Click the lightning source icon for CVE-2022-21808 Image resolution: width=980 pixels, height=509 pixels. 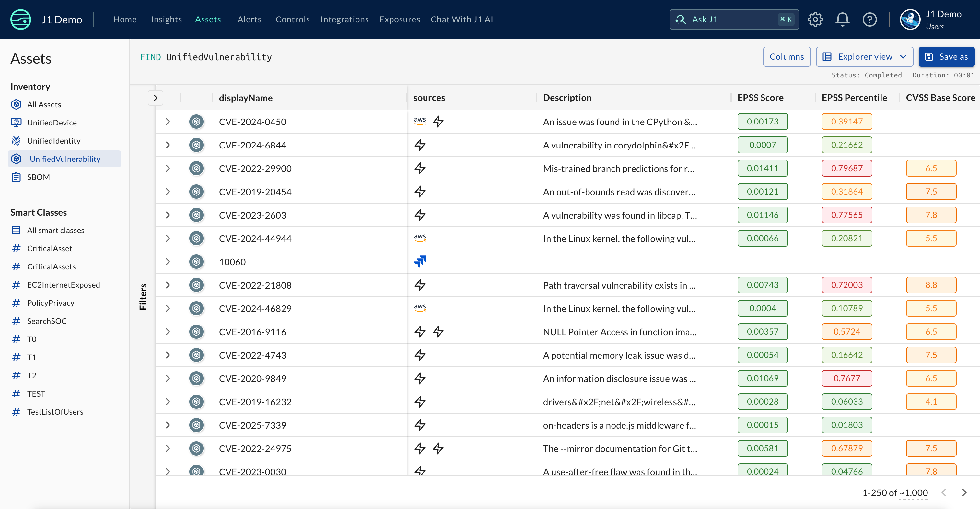pyautogui.click(x=420, y=285)
